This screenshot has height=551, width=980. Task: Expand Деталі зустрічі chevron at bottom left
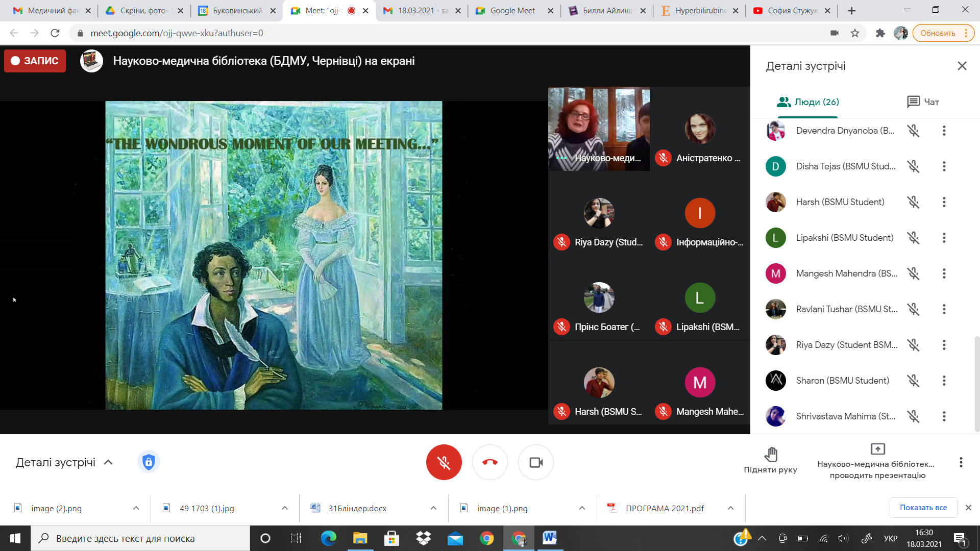(108, 462)
